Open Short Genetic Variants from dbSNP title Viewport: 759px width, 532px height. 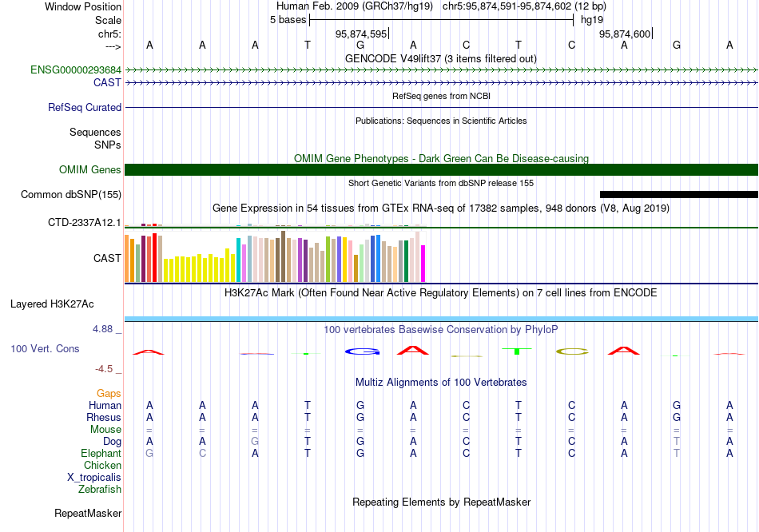pyautogui.click(x=441, y=183)
